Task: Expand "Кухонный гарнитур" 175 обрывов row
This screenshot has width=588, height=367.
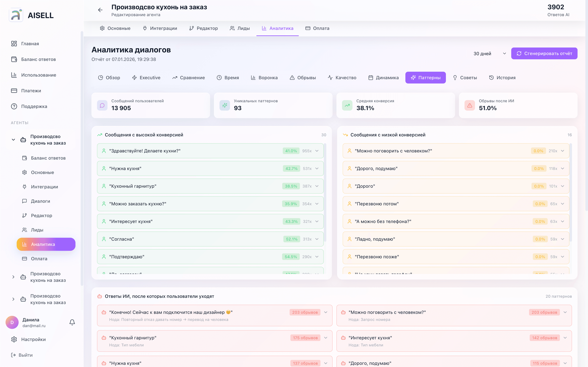Action: point(326,338)
